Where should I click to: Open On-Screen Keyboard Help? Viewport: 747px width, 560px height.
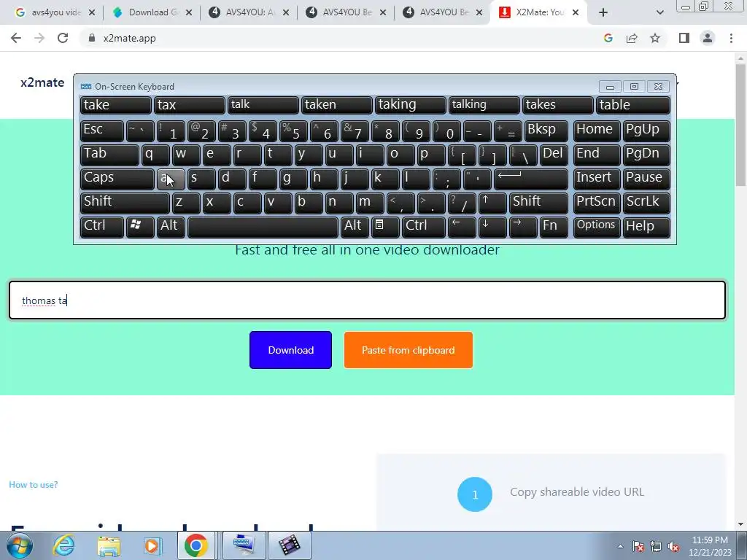point(646,227)
